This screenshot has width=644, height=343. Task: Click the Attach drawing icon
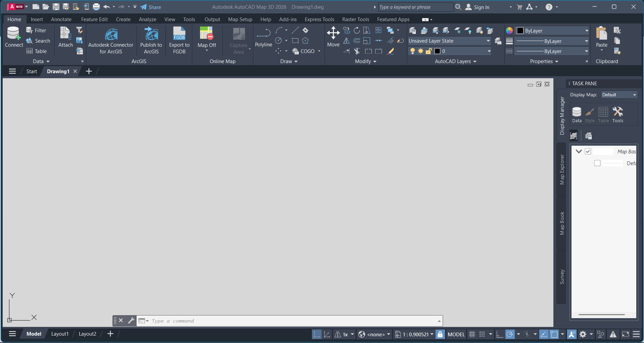tap(65, 34)
